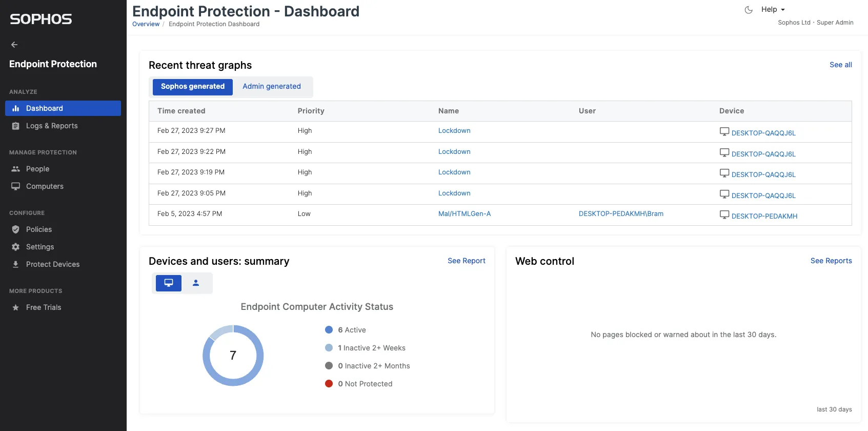Switch to users view icon in summary
Image resolution: width=868 pixels, height=431 pixels.
(196, 283)
